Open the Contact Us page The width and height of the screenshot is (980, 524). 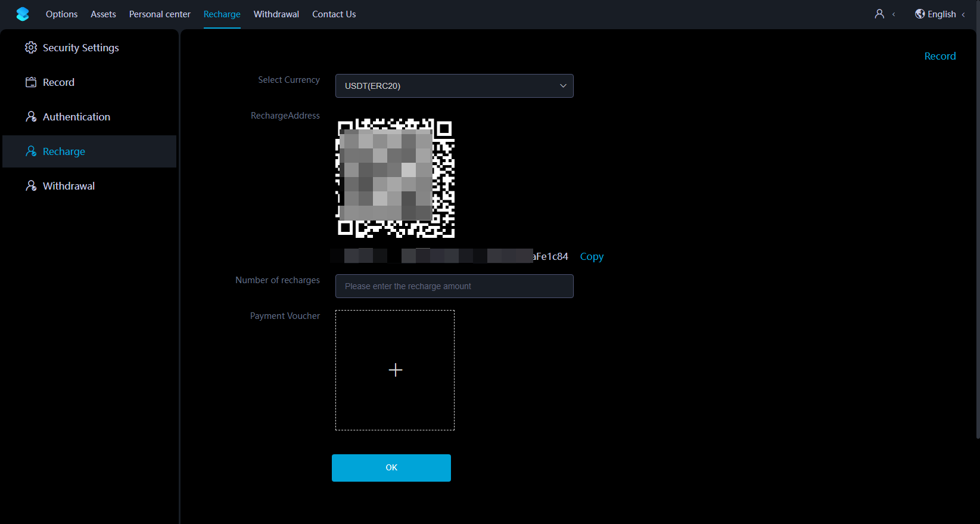coord(334,14)
